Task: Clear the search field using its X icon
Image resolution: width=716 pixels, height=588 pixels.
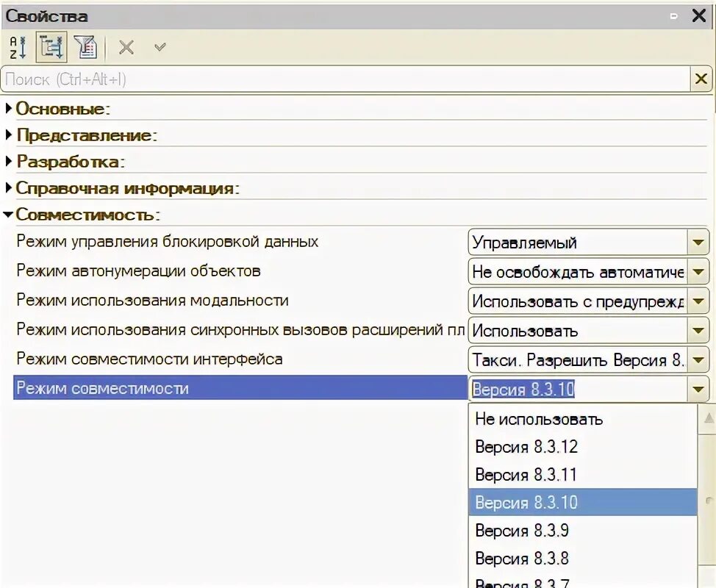Action: (x=701, y=79)
